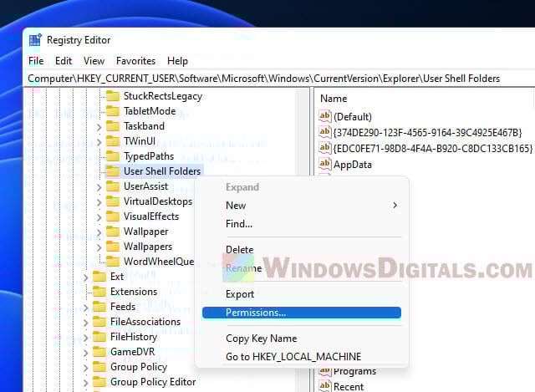Expand the Wallpapers key
535x392 pixels.
pos(99,247)
